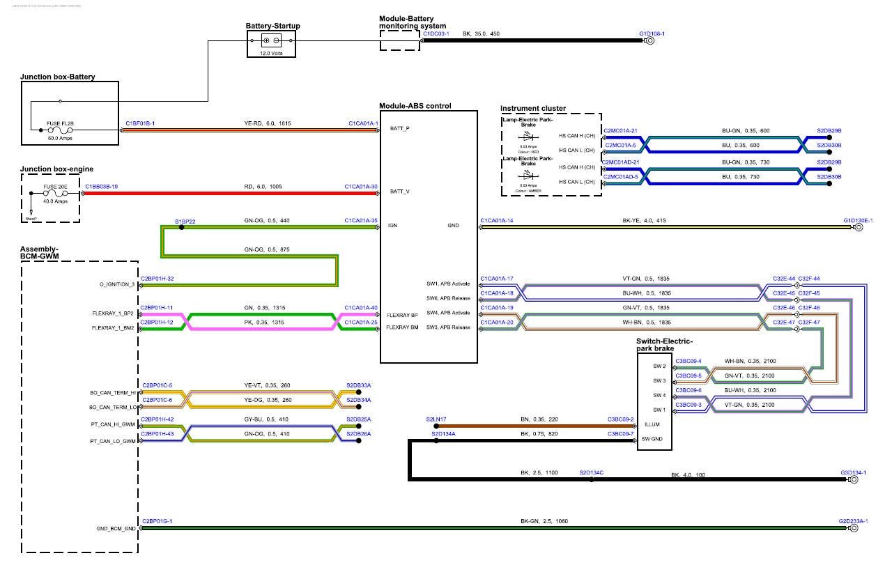Viewport: 885px width, 588px height.
Task: Click the S2D134C splice label
Action: pos(591,473)
